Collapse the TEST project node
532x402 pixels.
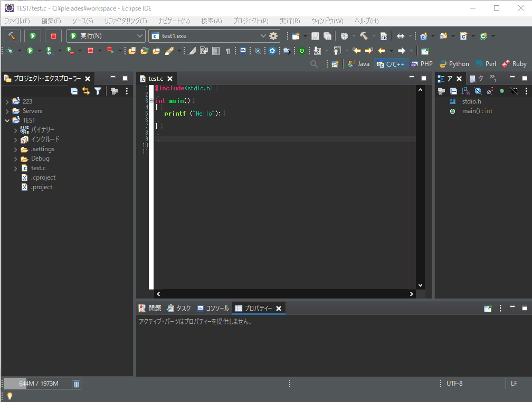[7, 120]
